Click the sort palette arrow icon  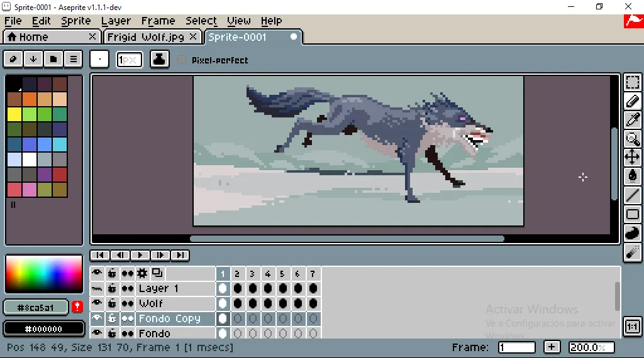[33, 59]
